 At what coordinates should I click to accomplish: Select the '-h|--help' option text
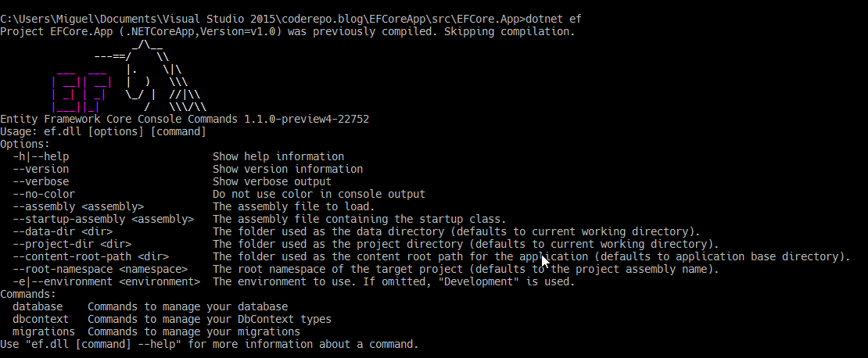(41, 156)
